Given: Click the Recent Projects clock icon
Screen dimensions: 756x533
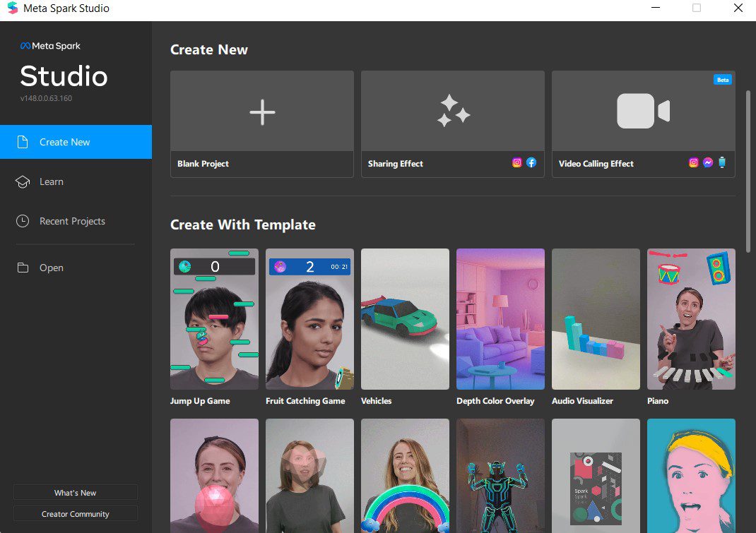Looking at the screenshot, I should pos(23,222).
